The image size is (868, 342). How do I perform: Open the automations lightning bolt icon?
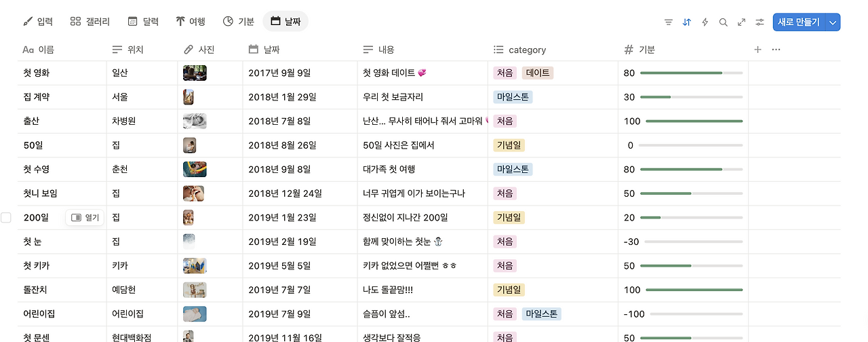tap(705, 22)
